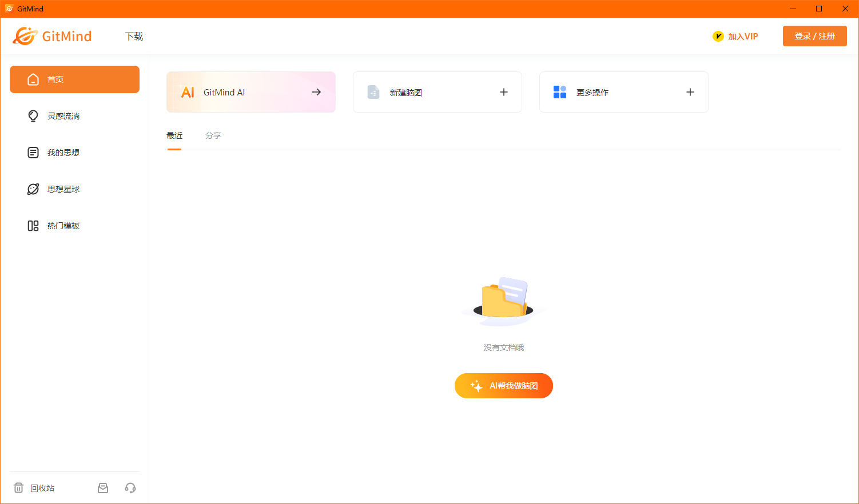The height and width of the screenshot is (504, 859).
Task: Click the plus icon on 新建脑图
Action: point(504,92)
